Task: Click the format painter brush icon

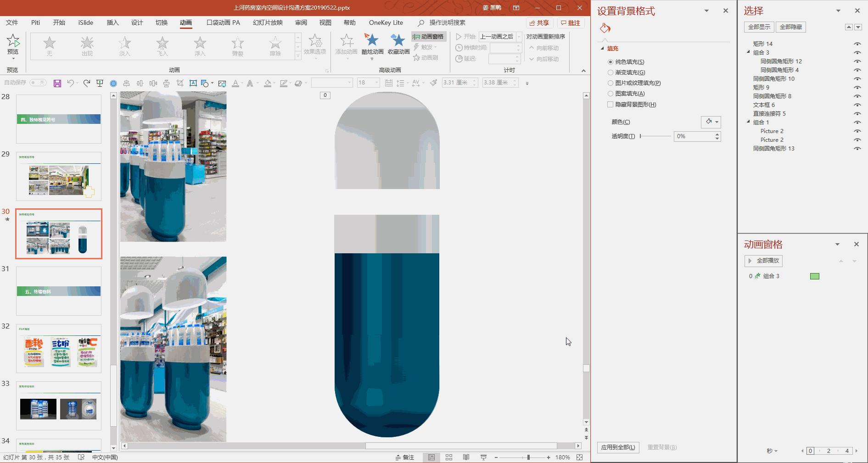Action: click(433, 83)
